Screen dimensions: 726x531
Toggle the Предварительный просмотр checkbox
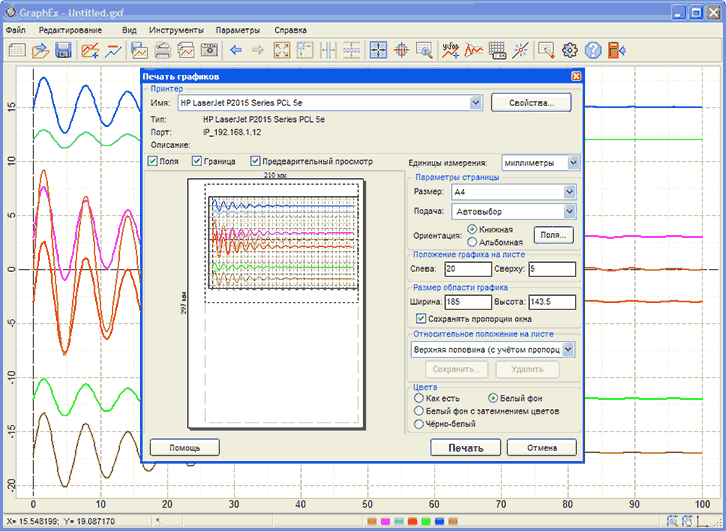coord(257,161)
